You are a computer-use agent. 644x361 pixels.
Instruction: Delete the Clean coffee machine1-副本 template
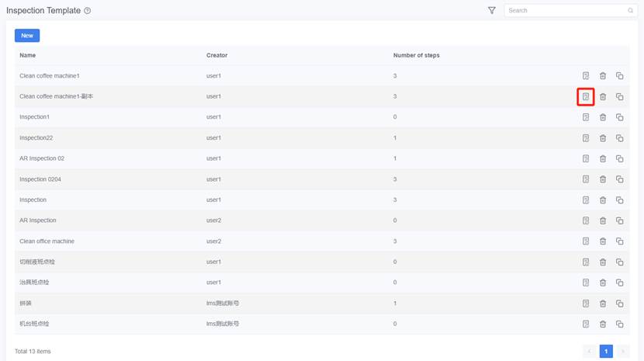(603, 96)
